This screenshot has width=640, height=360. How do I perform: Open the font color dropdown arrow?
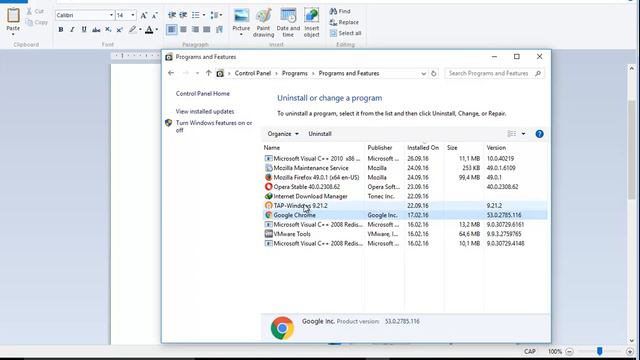157,29
